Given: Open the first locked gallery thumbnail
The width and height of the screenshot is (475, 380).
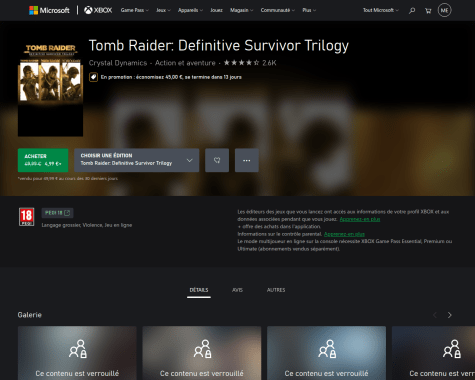Looking at the screenshot, I should click(x=77, y=353).
